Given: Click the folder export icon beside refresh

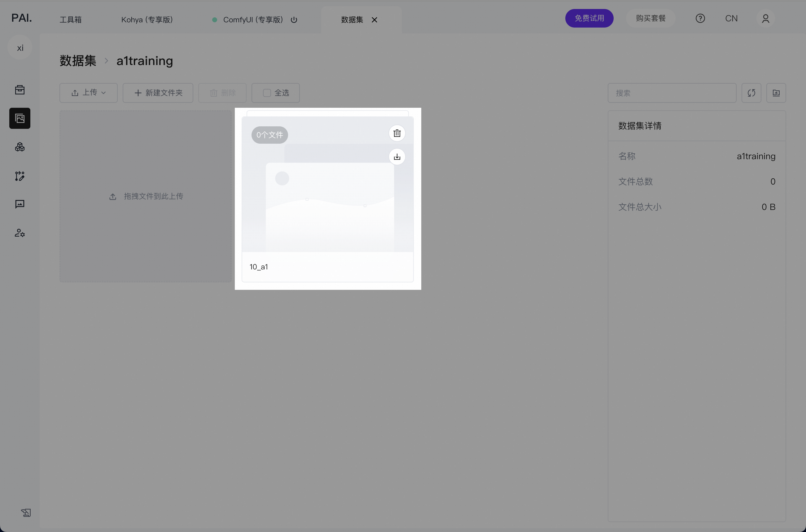Looking at the screenshot, I should (776, 93).
